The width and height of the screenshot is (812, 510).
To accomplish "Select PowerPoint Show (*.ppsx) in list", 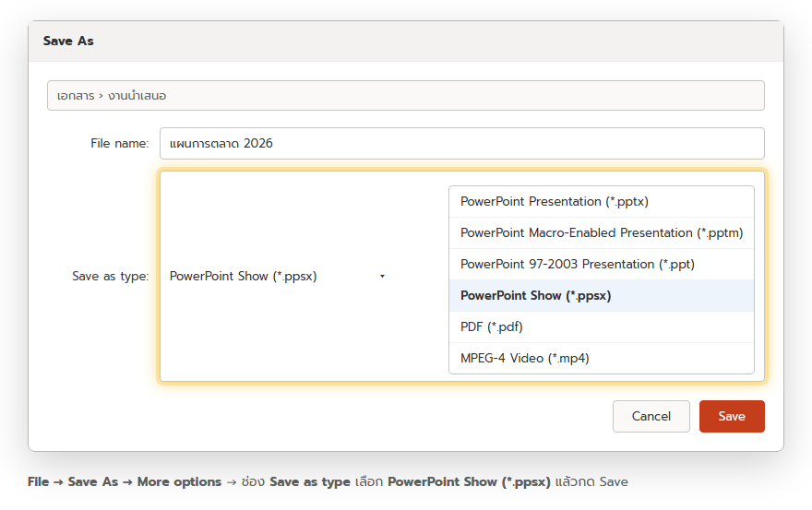I will click(x=602, y=296).
